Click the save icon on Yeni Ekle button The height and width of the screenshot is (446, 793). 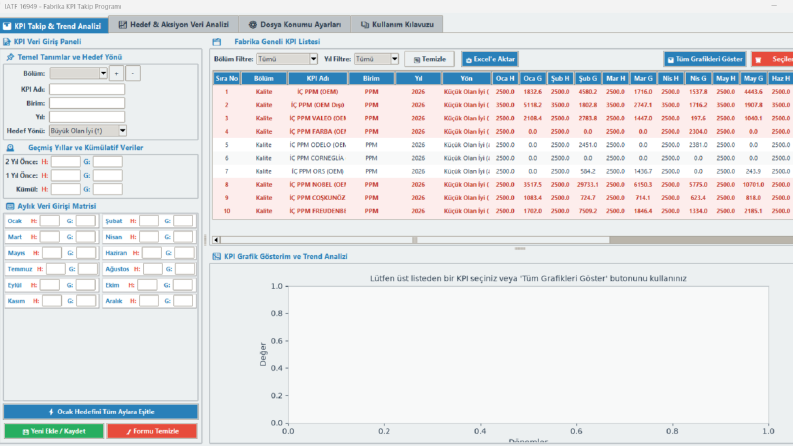coord(25,432)
